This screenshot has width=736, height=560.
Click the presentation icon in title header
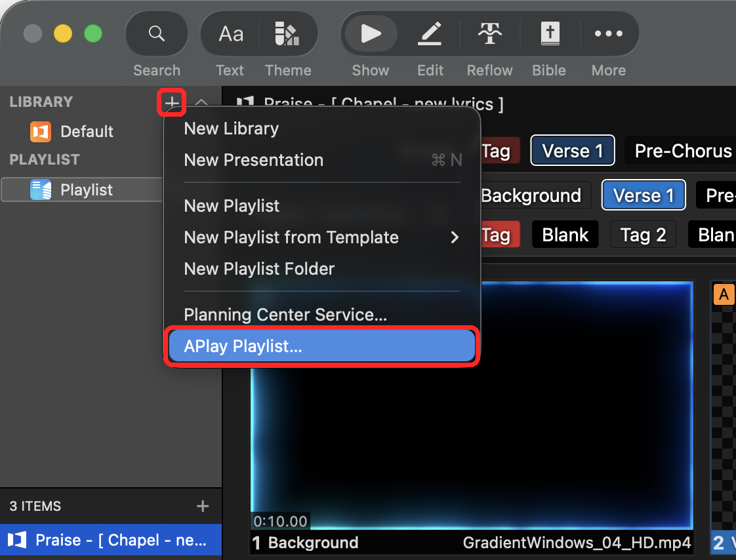(x=245, y=101)
